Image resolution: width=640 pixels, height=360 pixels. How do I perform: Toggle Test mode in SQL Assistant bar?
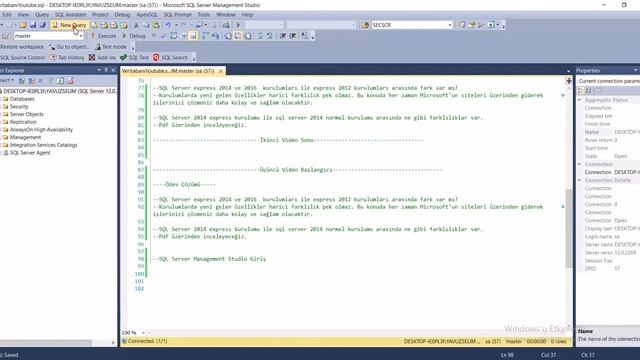click(111, 47)
